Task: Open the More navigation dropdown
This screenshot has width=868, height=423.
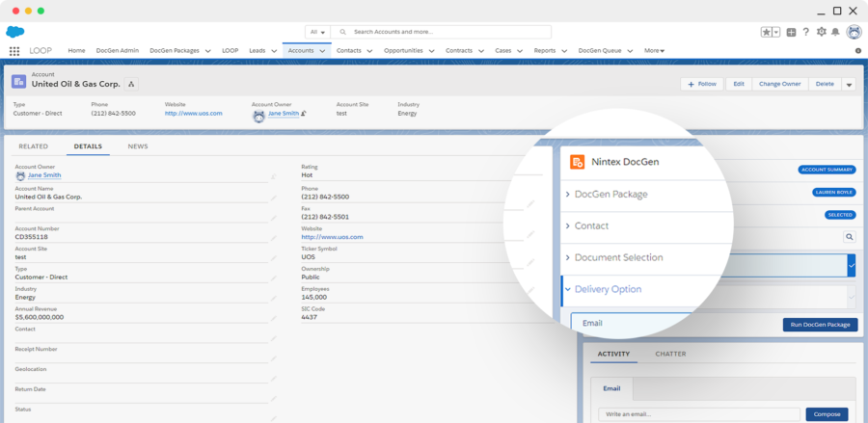Action: pos(654,51)
